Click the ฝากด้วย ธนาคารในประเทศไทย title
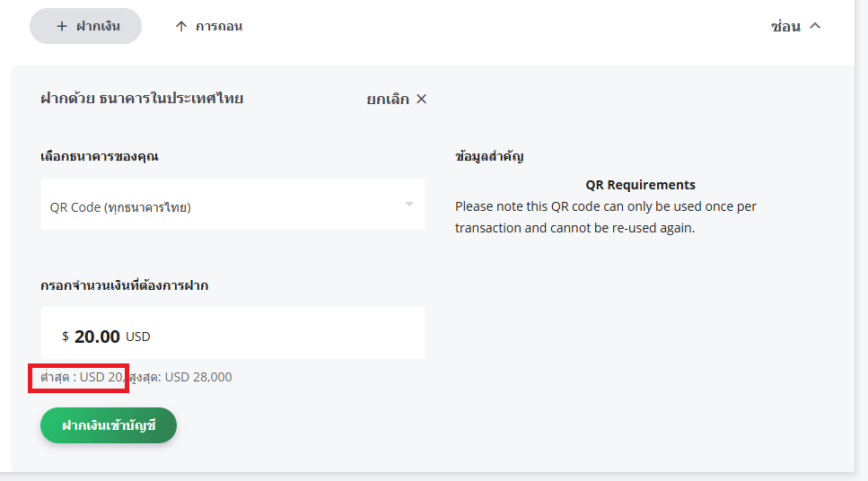868x481 pixels. pyautogui.click(x=142, y=99)
